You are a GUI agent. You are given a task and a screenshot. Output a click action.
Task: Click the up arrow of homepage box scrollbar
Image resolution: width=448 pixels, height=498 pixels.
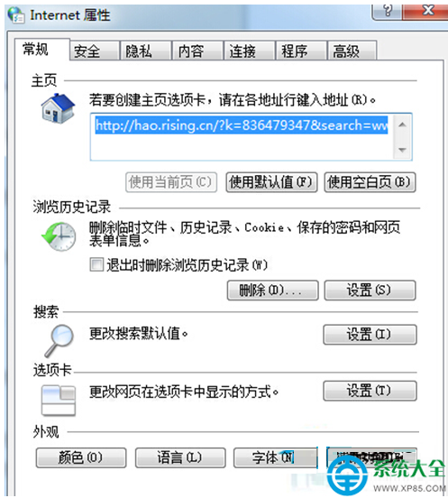tap(402, 124)
